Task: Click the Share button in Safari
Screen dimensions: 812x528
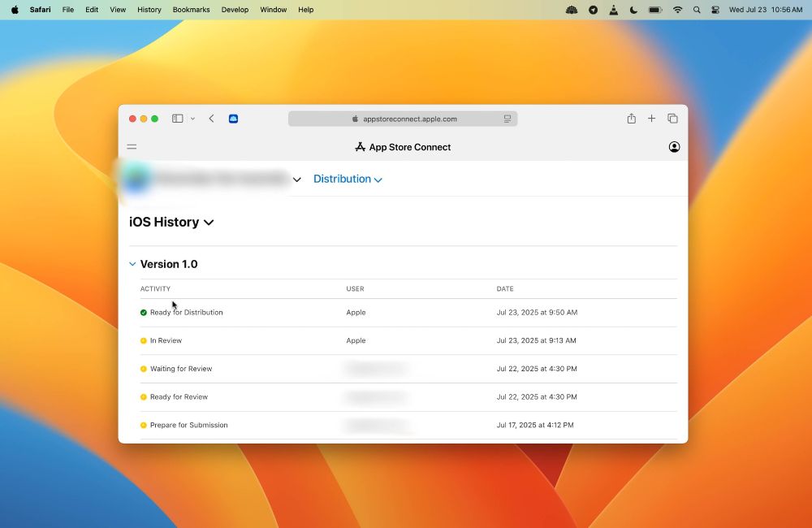Action: tap(631, 119)
